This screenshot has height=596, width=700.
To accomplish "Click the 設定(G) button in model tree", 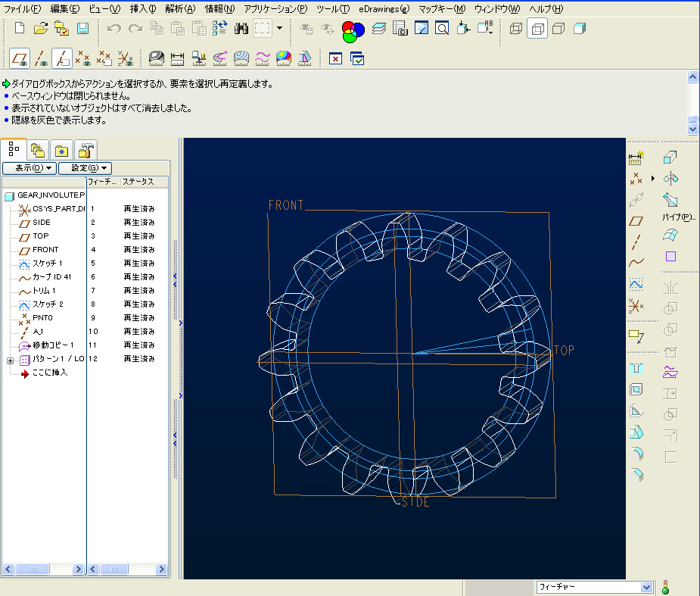I will coord(85,168).
